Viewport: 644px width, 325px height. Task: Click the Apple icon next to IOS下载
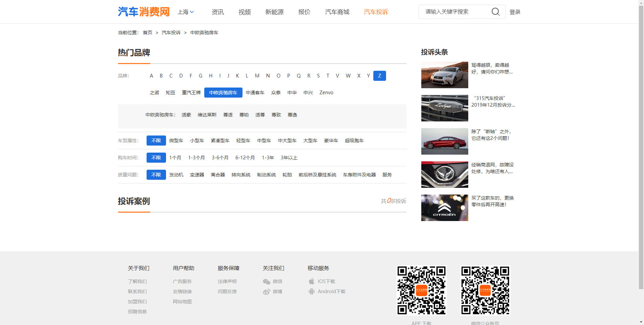pos(311,281)
